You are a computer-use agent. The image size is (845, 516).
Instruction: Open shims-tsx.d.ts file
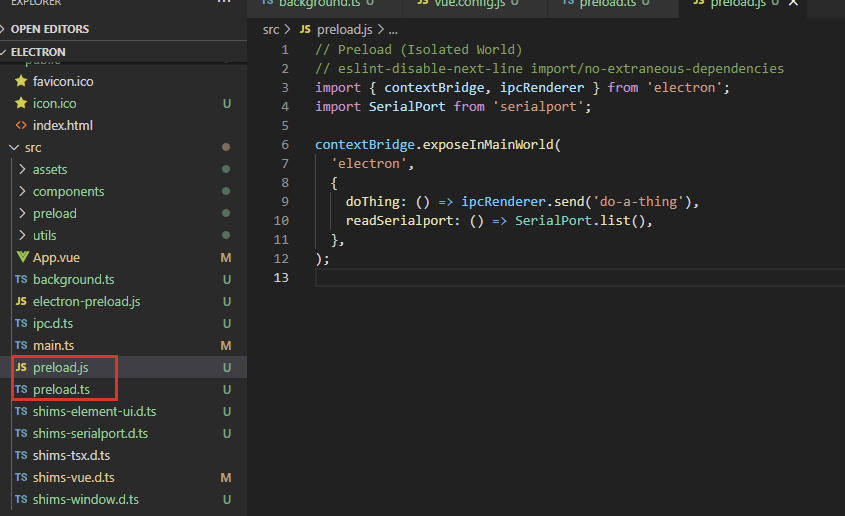pyautogui.click(x=123, y=456)
